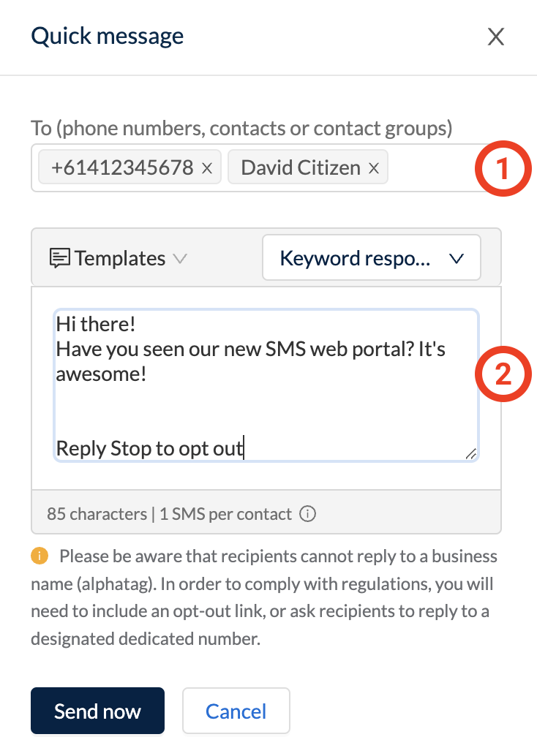Screen dimensions: 537x756
Task: Select the +61412345678 phone number chip
Action: (x=121, y=167)
